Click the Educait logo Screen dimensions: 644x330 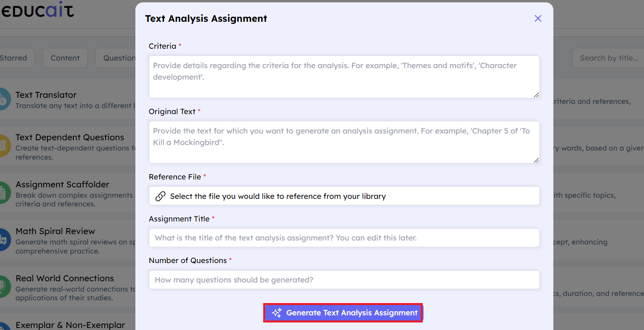[38, 10]
